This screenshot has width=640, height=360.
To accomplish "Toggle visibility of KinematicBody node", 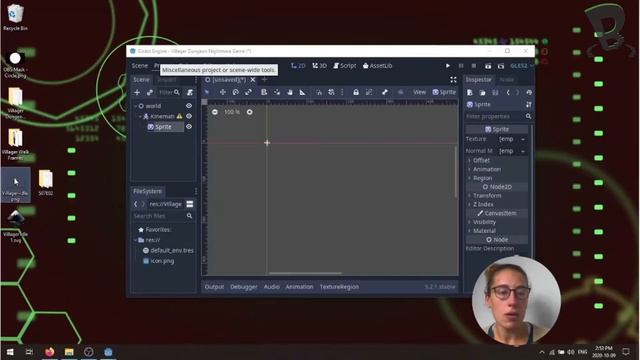I will [x=189, y=116].
